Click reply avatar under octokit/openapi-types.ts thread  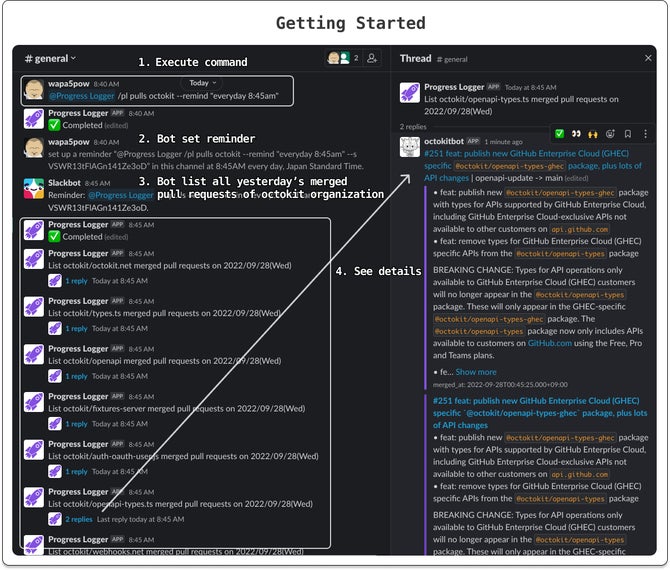55,520
